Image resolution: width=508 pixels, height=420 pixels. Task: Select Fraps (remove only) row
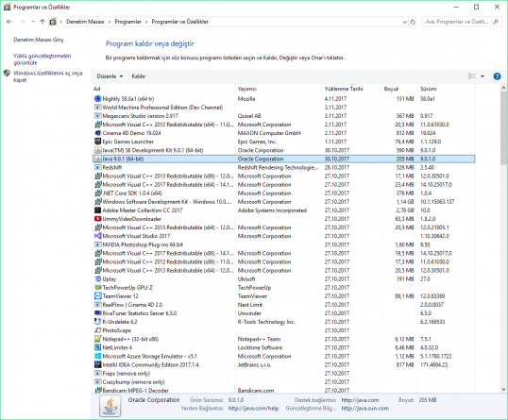284,374
